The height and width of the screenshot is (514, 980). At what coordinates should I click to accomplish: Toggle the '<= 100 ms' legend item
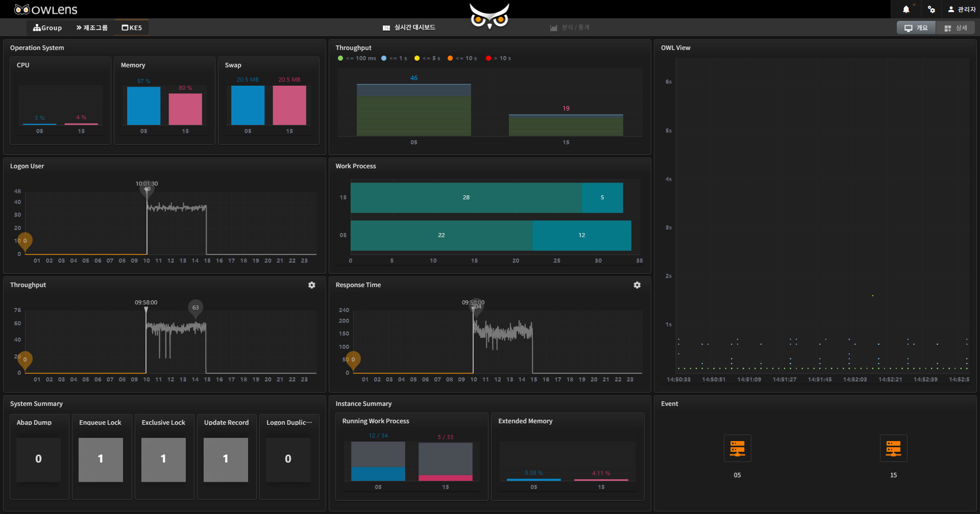click(357, 58)
